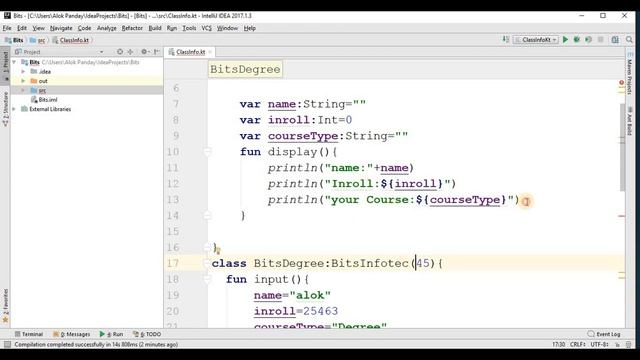Screen dimensions: 640x360
Task: Open the View menu
Action: click(38, 28)
